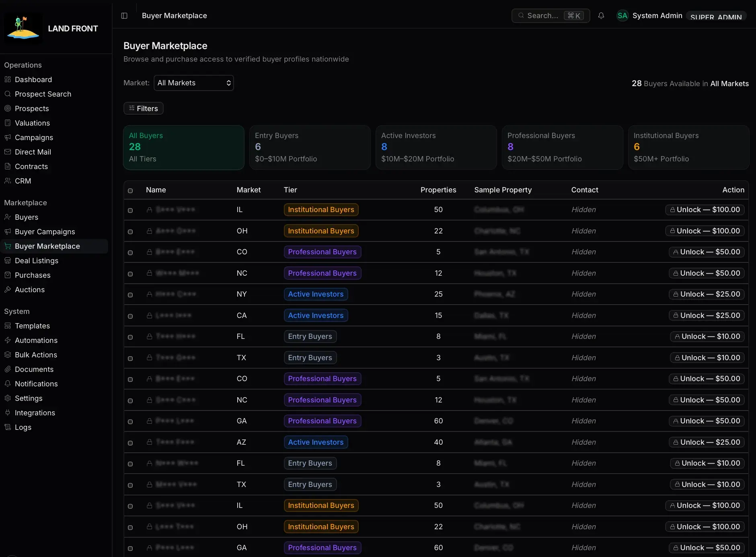This screenshot has height=557, width=756.
Task: Open the All Markets dropdown
Action: pos(193,83)
